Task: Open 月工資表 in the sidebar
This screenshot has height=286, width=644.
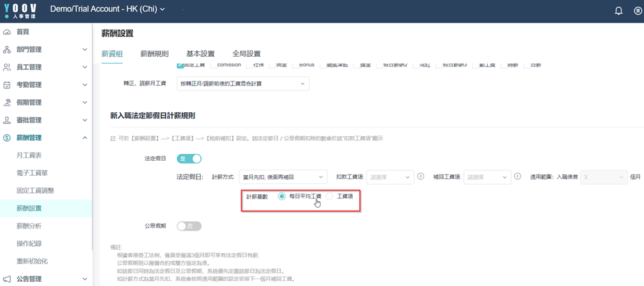Action: 29,155
